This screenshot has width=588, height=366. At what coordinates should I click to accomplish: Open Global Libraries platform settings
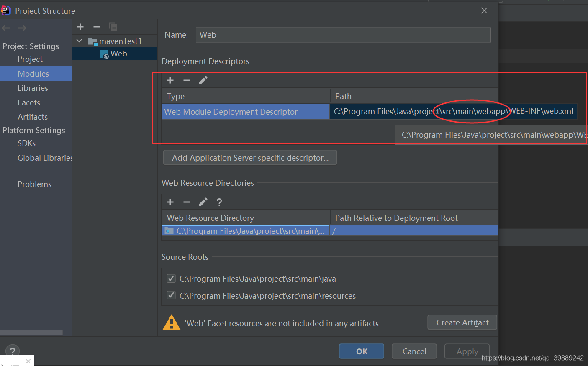(45, 158)
